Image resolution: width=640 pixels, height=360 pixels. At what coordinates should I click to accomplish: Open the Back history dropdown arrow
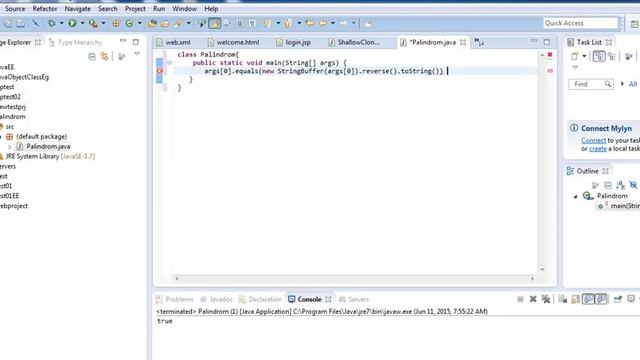click(333, 24)
